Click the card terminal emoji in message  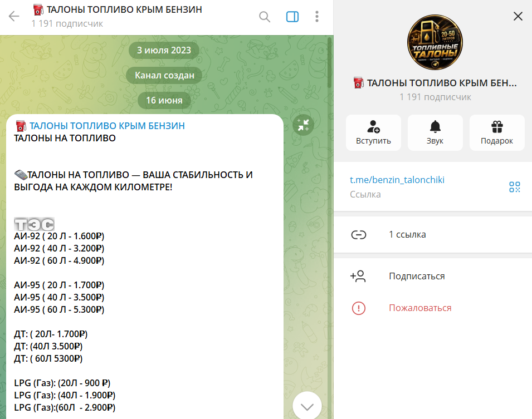pos(21,175)
